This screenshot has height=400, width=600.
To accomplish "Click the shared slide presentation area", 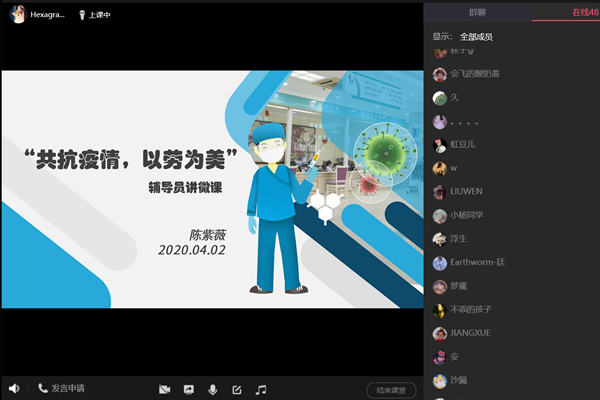I will click(211, 189).
